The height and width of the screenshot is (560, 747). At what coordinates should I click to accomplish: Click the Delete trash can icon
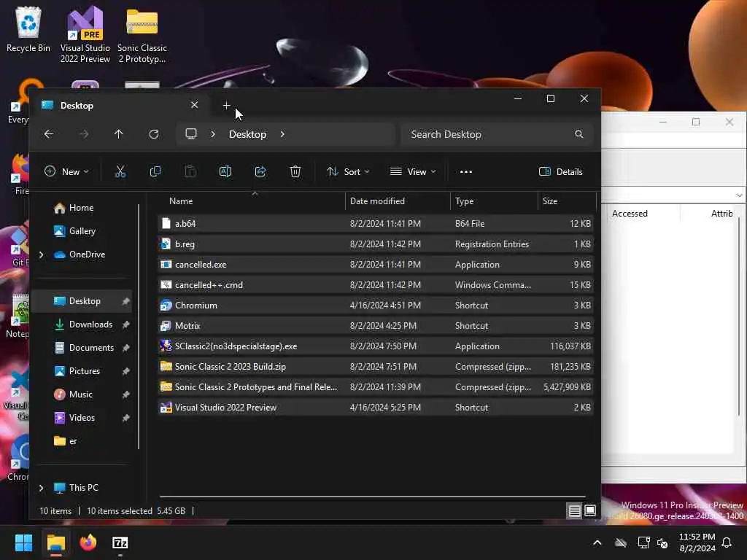tap(295, 171)
